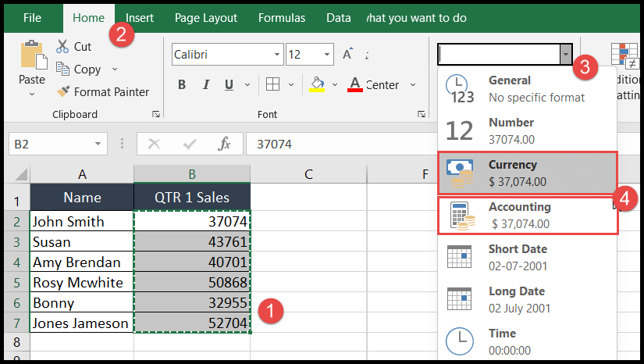Open Font settings dialog launcher
This screenshot has width=644, height=364.
422,114
